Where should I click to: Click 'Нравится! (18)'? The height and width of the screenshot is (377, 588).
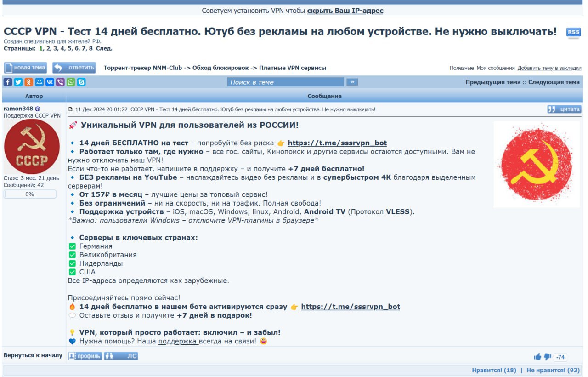494,370
